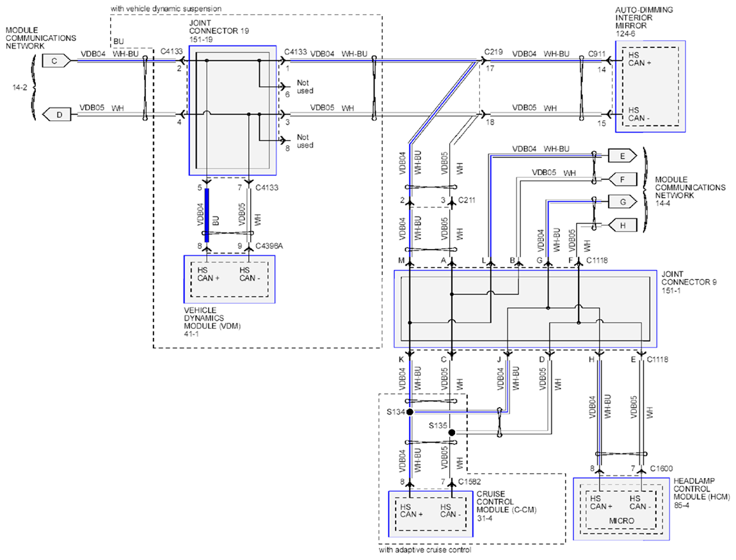Viewport: 736px width, 560px height.
Task: Click the '41-1' page reference
Action: pyautogui.click(x=191, y=334)
